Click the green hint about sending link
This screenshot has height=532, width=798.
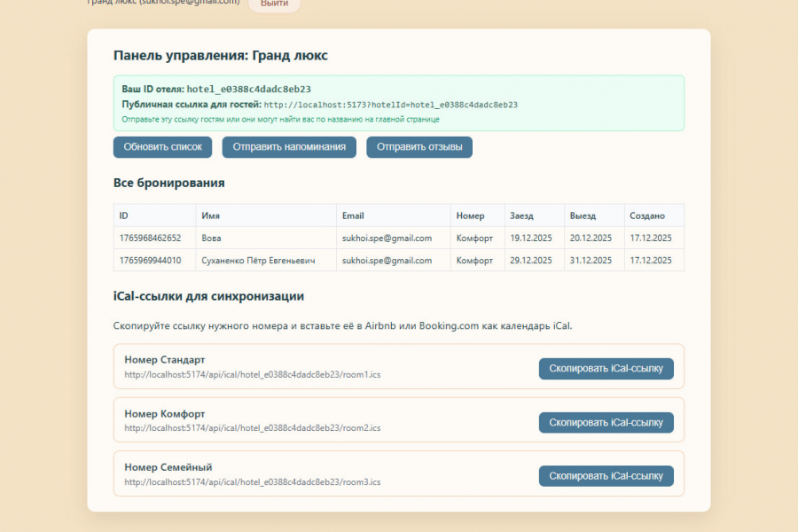(280, 120)
